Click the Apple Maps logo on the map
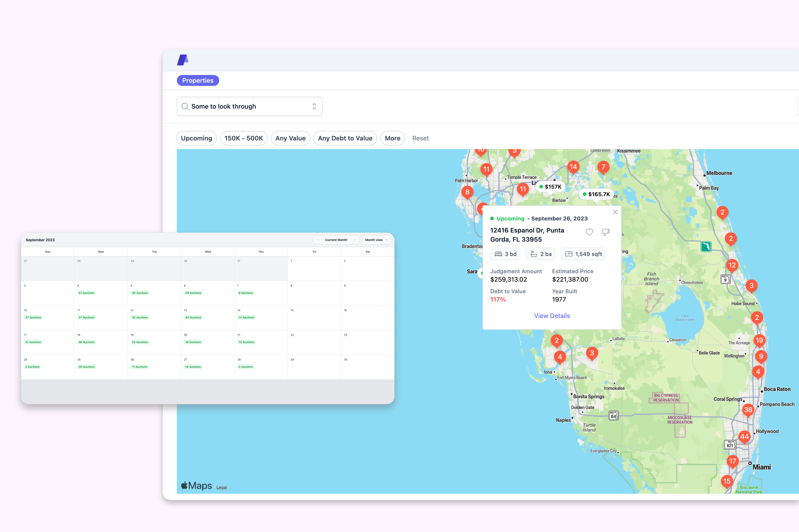 196,485
